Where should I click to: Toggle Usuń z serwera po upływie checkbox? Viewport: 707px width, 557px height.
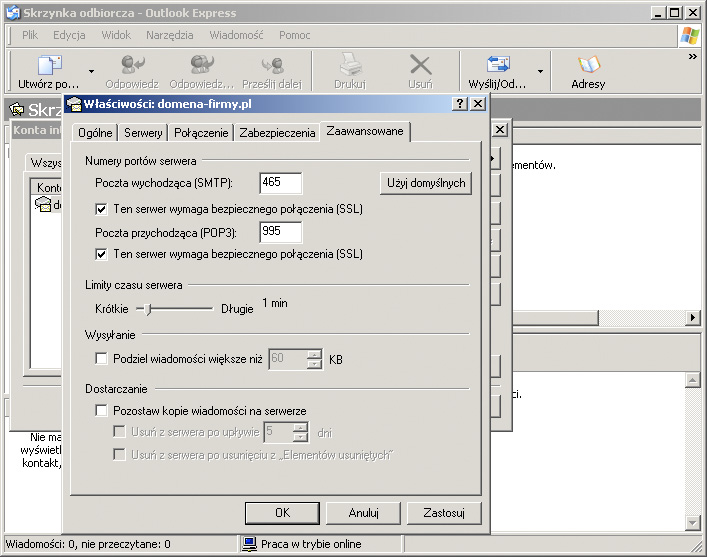click(119, 432)
